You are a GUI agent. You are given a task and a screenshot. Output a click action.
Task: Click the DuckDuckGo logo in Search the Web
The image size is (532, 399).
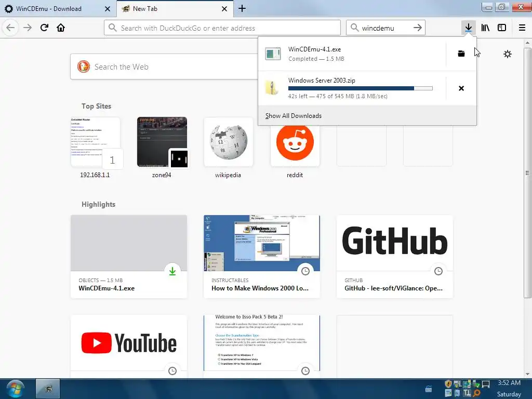(x=84, y=66)
